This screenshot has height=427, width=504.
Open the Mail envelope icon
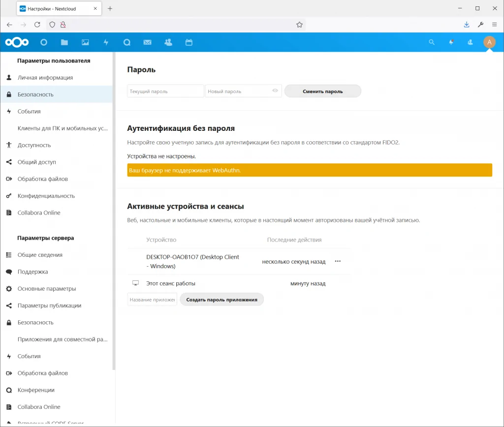147,42
